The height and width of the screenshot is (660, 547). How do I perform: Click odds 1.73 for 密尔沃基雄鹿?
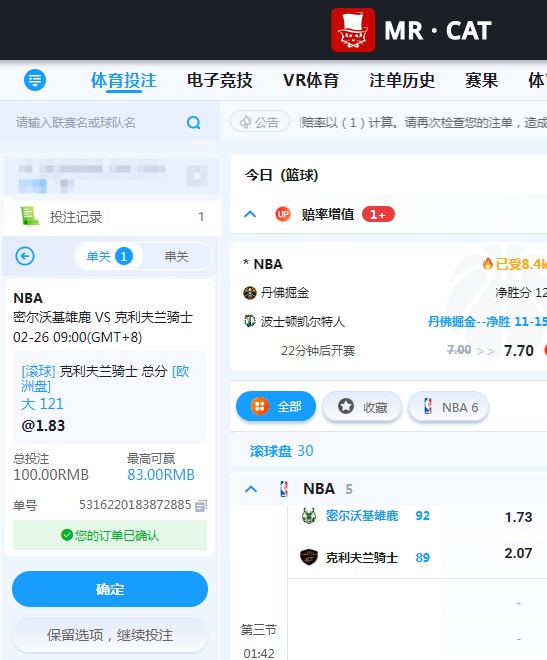[x=518, y=516]
